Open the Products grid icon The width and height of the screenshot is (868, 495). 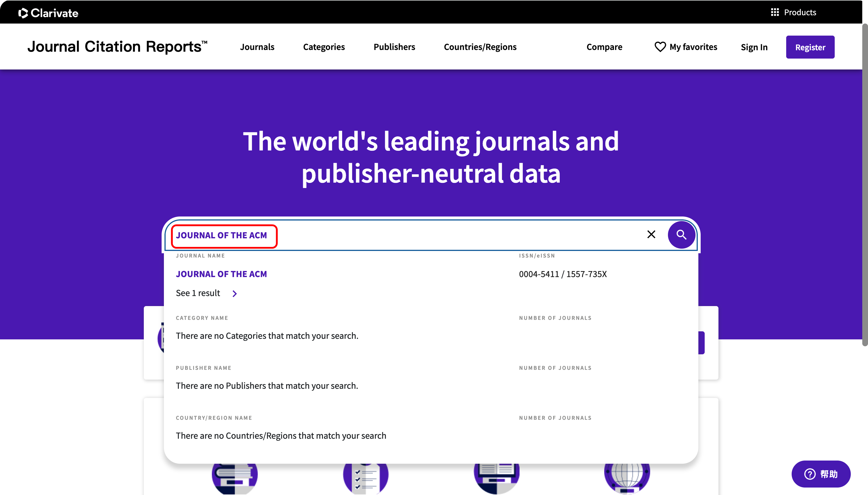[774, 12]
